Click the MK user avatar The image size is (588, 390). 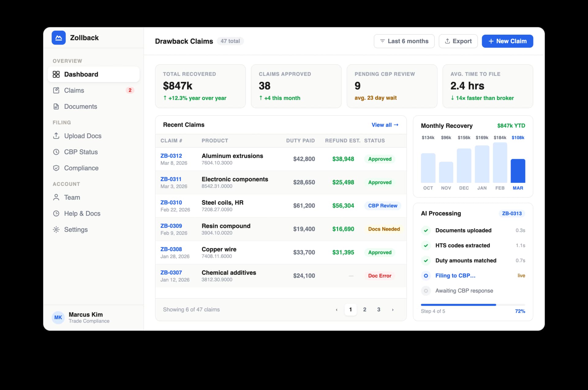(58, 318)
